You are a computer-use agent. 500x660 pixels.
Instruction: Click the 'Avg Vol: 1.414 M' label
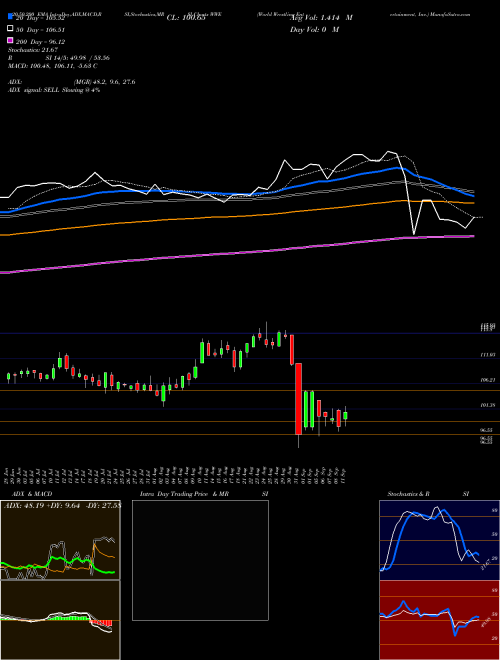click(x=321, y=18)
